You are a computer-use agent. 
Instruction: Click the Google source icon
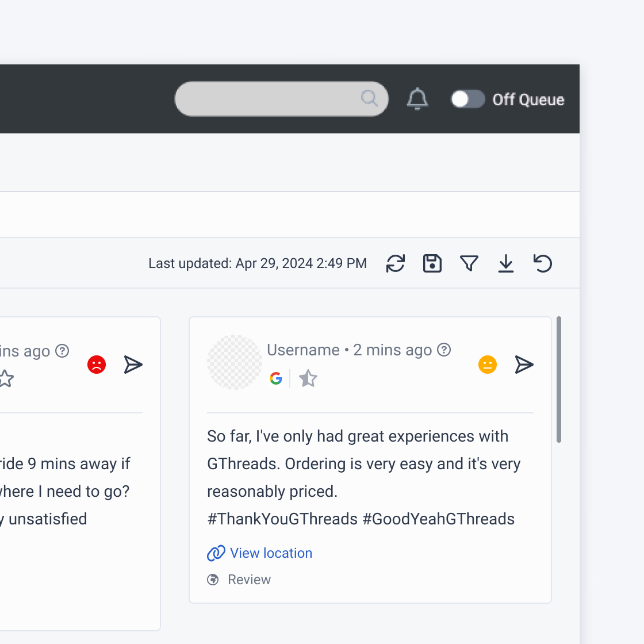[x=276, y=378]
